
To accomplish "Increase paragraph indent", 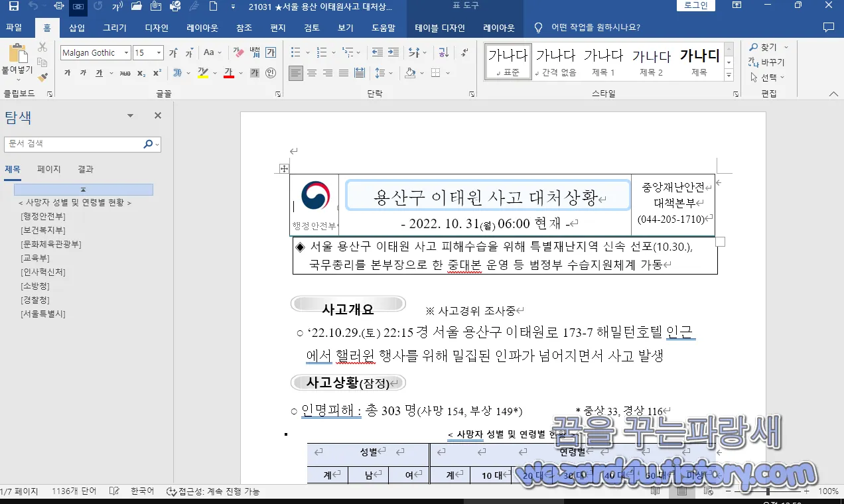I will pos(394,52).
